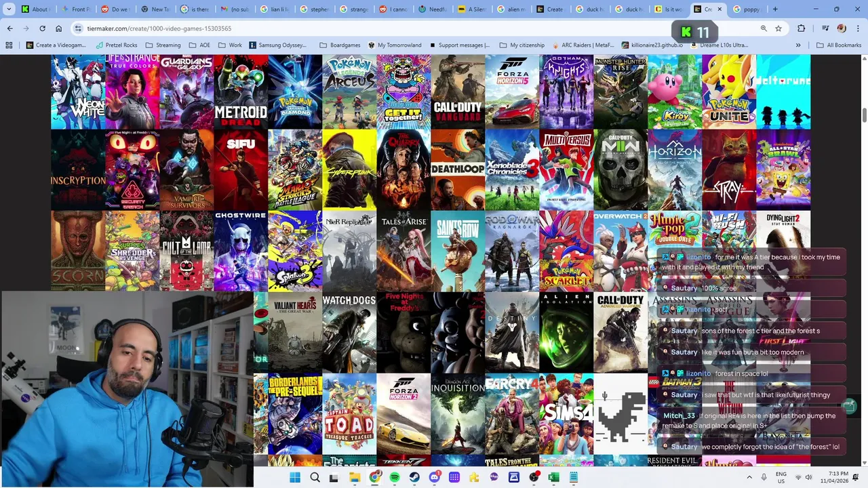Select the Deathloop game cover
868x488 pixels.
click(x=458, y=169)
